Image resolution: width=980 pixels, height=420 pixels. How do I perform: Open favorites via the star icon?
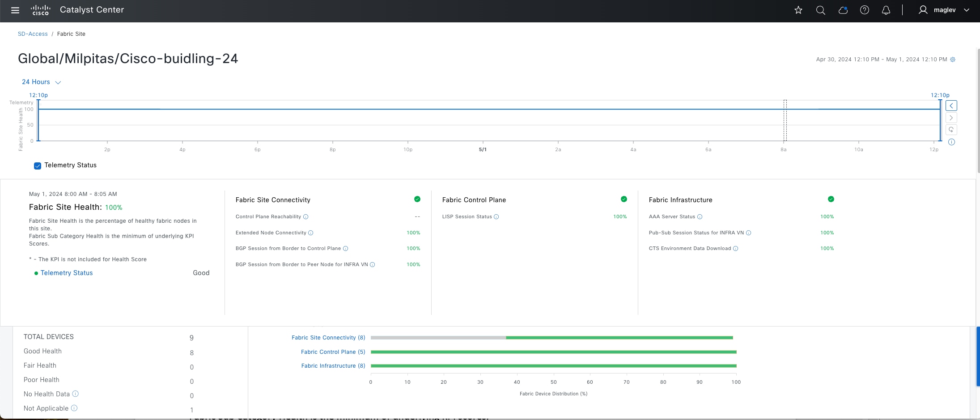798,10
